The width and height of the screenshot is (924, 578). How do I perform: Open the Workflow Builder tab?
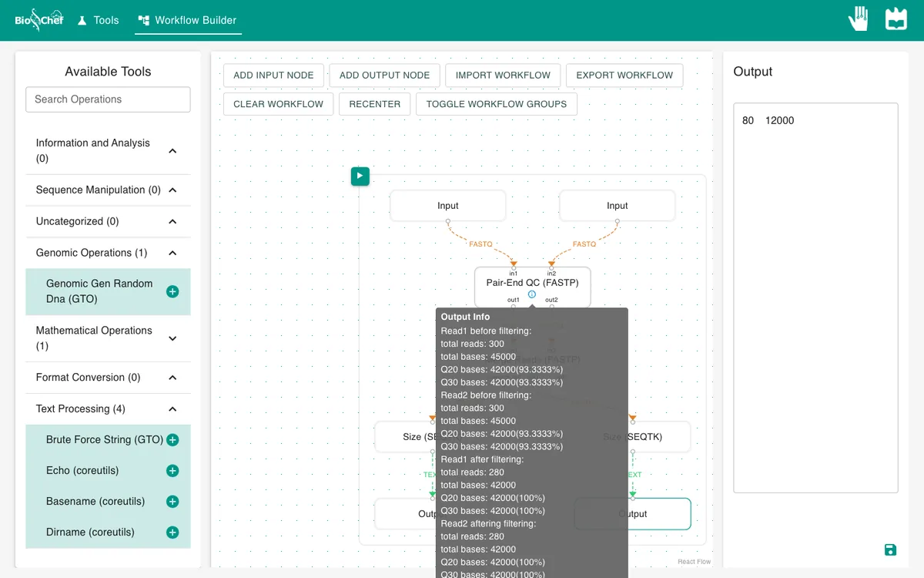188,20
